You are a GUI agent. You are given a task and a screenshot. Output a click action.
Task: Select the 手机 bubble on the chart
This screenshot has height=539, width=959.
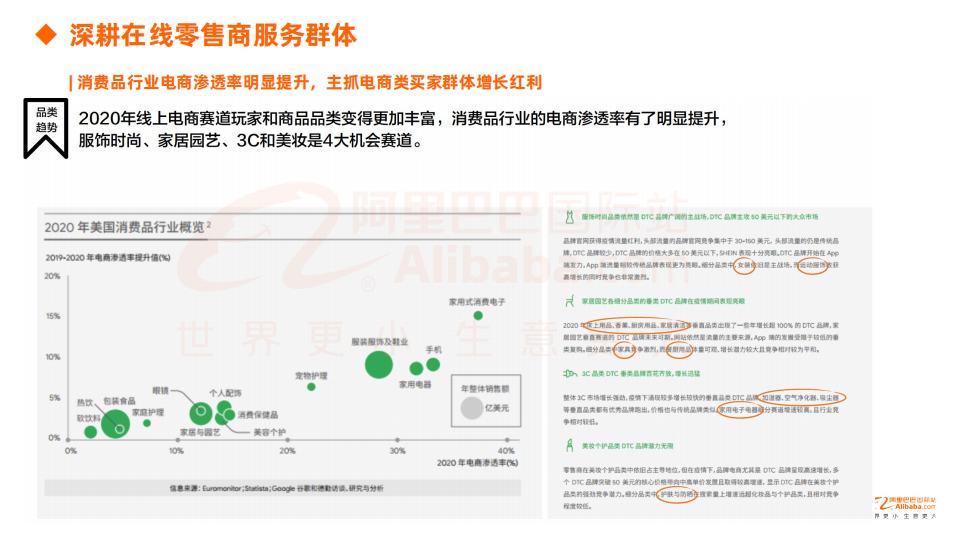pos(433,365)
